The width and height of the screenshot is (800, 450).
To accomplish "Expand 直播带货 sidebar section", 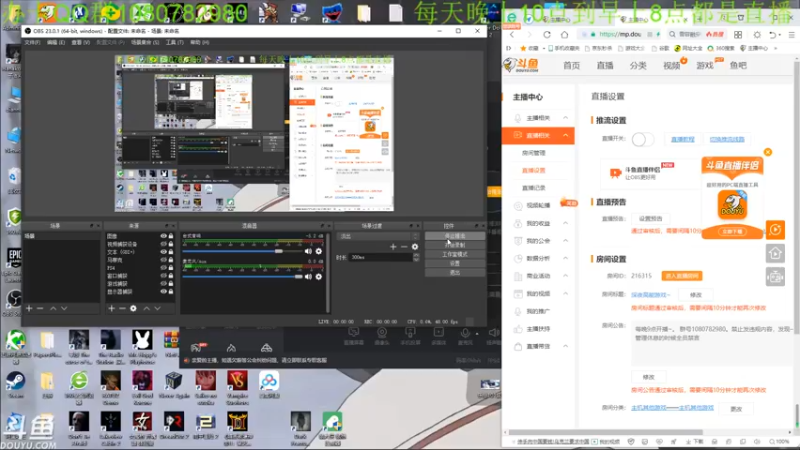I will point(565,346).
